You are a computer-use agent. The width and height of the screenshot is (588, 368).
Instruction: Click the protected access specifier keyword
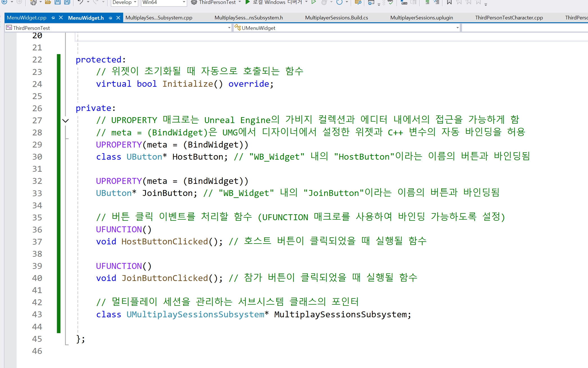click(98, 60)
